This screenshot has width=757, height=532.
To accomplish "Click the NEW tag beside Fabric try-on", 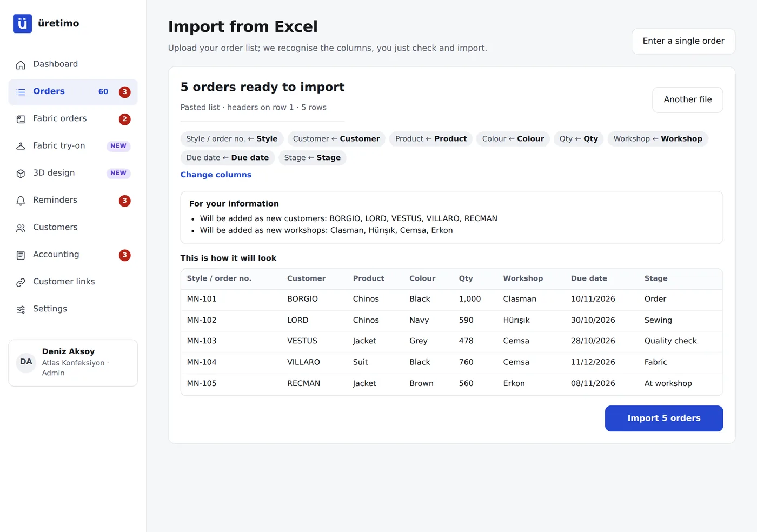I will pos(118,146).
